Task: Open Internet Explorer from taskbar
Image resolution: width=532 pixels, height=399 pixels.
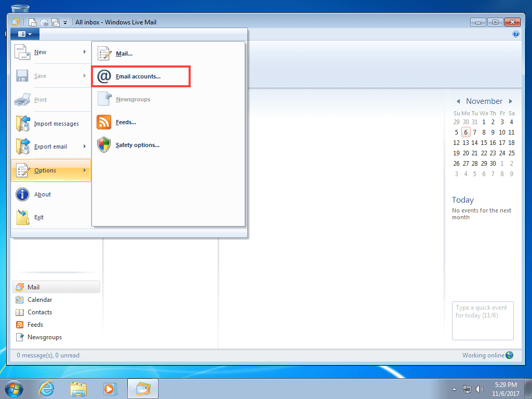Action: pos(46,389)
